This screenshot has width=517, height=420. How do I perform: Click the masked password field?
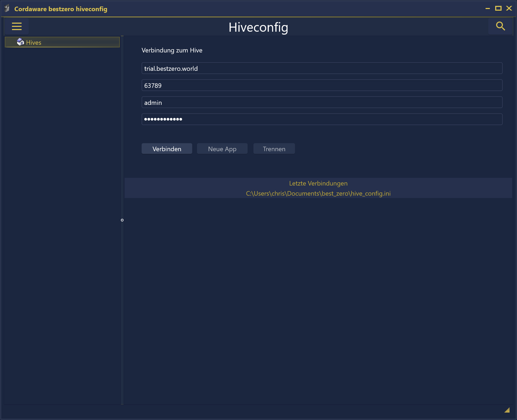tap(322, 119)
